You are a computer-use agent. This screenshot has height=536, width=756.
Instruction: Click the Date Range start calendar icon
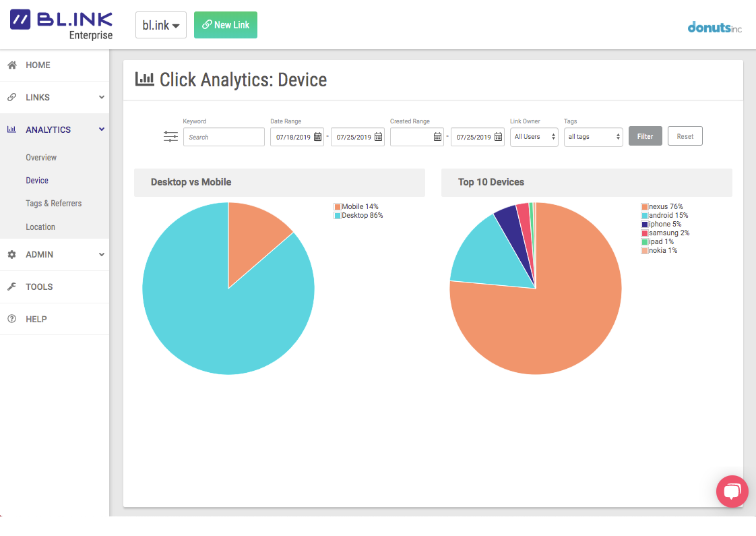click(318, 137)
